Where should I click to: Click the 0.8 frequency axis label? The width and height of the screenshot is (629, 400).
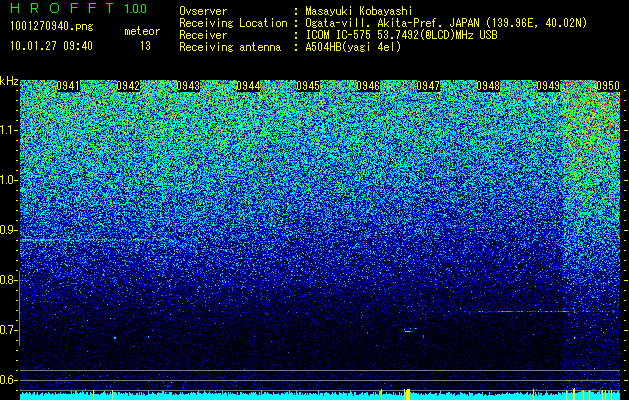[x=8, y=280]
